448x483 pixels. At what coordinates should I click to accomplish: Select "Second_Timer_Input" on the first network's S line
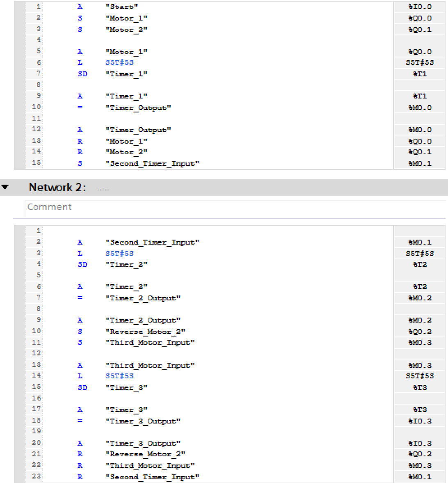pos(152,163)
